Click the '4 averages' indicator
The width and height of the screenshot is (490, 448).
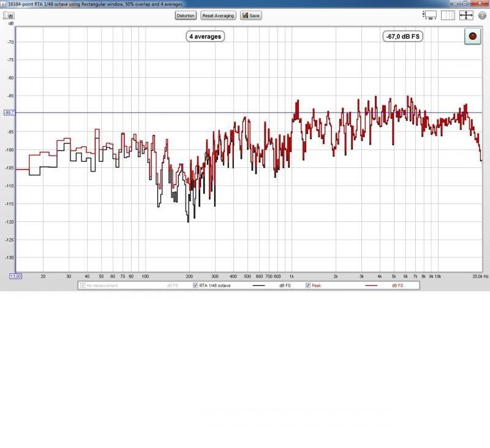(x=205, y=37)
